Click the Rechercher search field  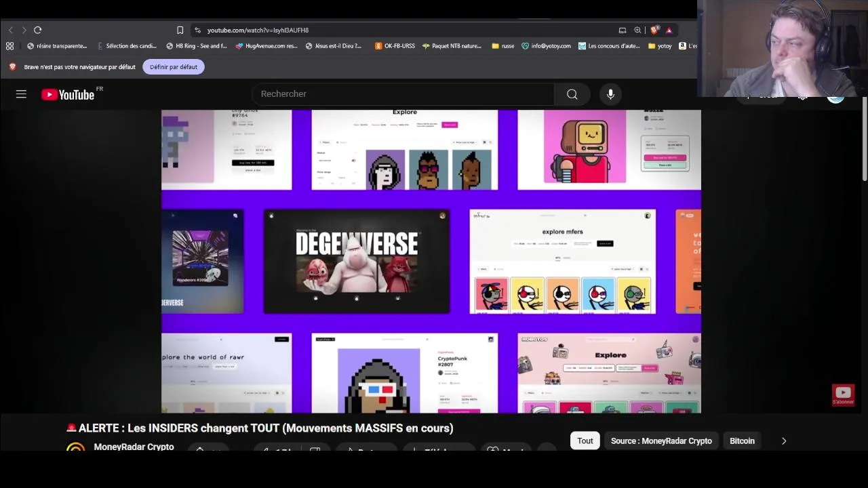(x=403, y=94)
